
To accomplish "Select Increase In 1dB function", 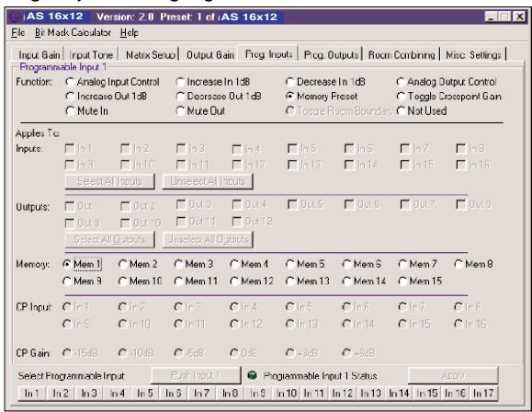I will pos(213,82).
